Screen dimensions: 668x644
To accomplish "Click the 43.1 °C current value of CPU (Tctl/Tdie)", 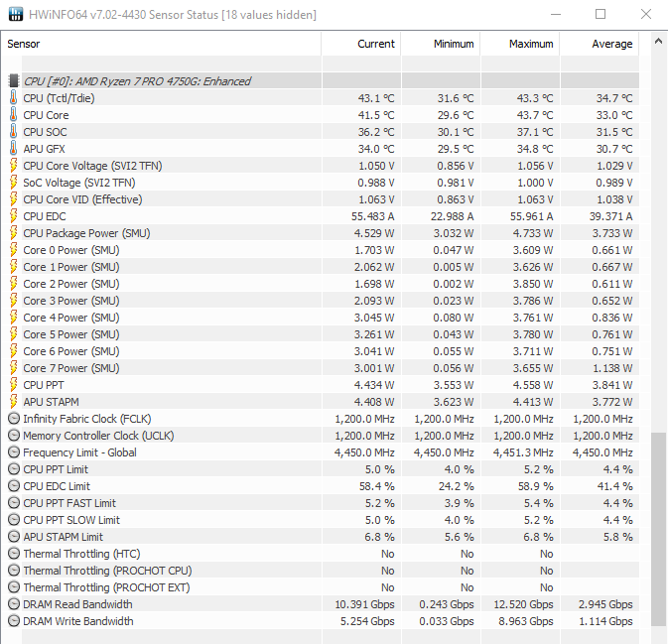I will [x=376, y=98].
